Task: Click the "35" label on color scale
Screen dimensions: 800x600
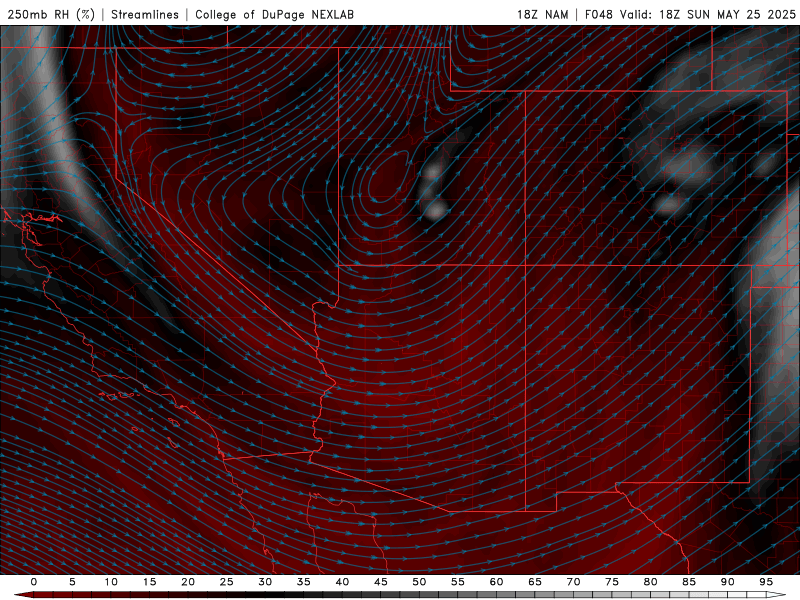Action: click(x=304, y=582)
